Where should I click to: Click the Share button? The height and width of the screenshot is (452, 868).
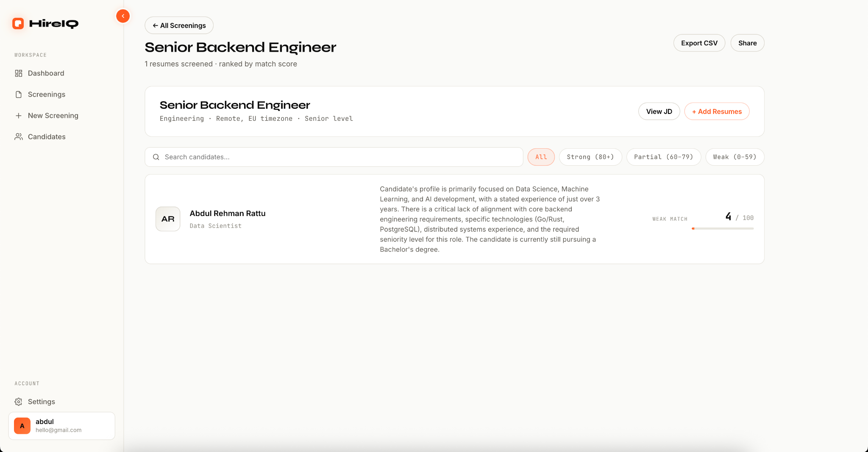(747, 43)
